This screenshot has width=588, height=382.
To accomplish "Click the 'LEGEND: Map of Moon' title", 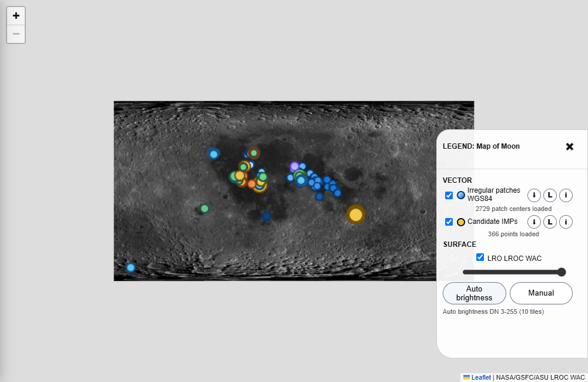I will pos(481,146).
